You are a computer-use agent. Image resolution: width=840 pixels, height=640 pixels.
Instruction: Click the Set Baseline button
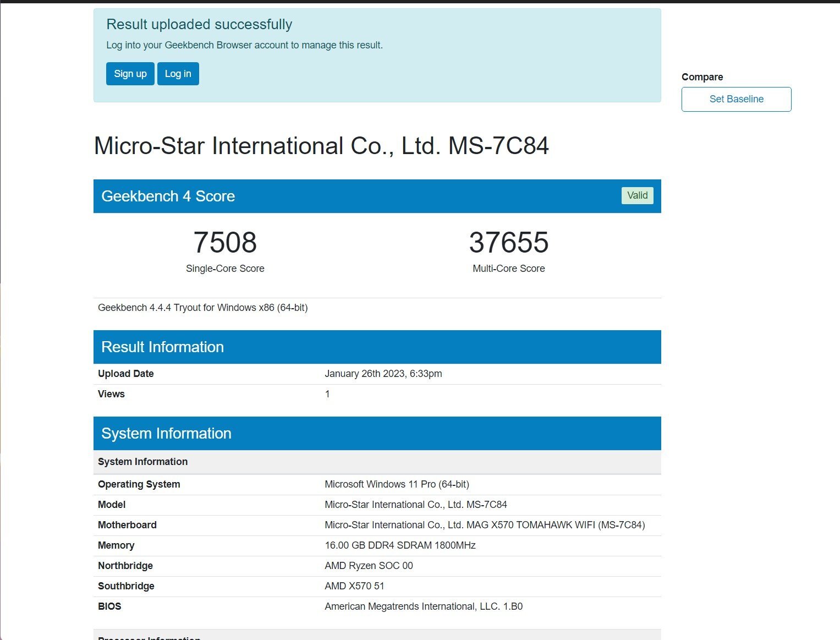pyautogui.click(x=736, y=99)
